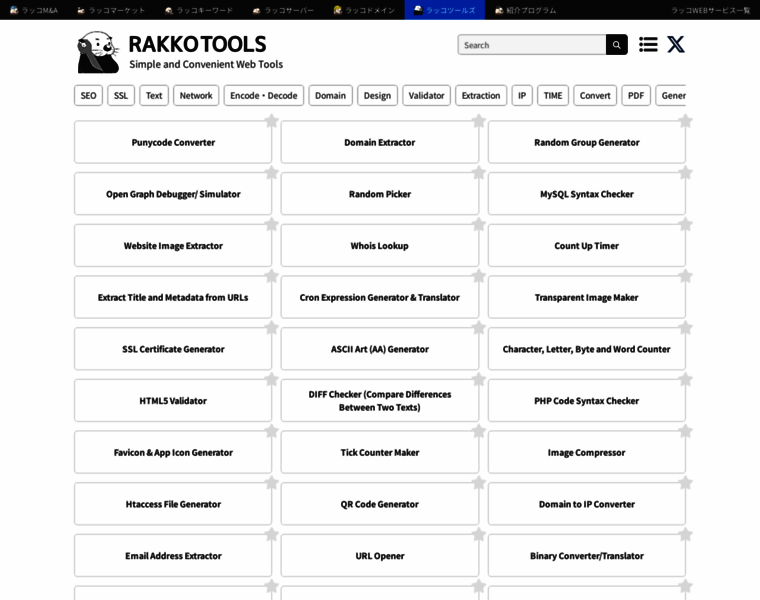Screen dimensions: 760x600
Task: Star the Htaccess File Generator card
Action: [x=271, y=483]
